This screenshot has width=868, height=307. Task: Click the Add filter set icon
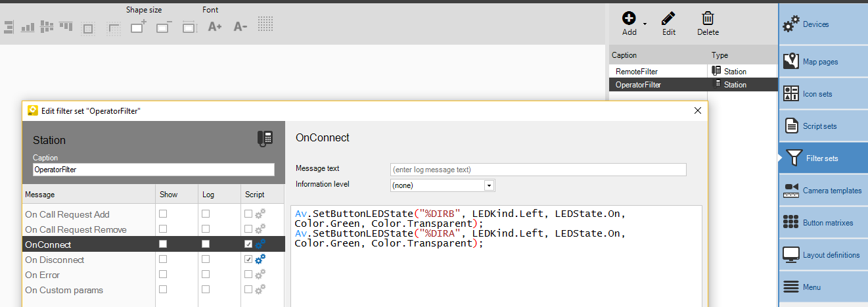pos(629,18)
